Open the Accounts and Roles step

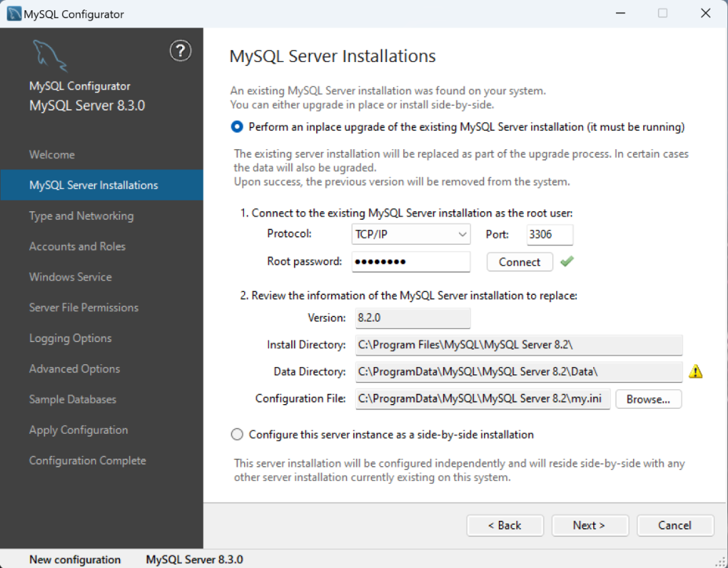click(x=77, y=246)
